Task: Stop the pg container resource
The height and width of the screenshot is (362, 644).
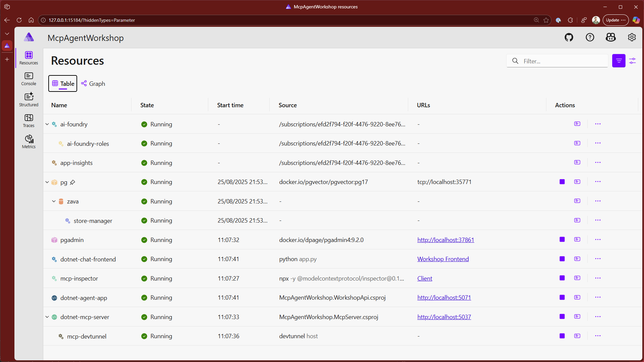Action: 562,182
